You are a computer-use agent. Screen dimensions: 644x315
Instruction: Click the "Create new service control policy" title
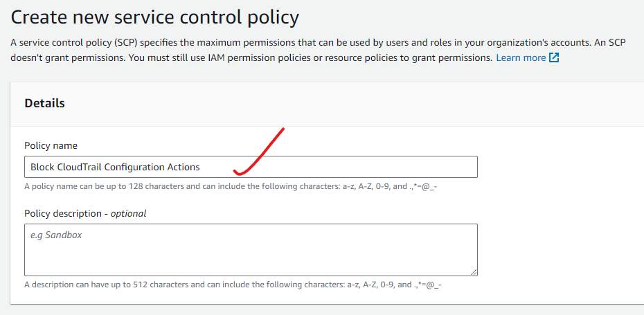(155, 16)
